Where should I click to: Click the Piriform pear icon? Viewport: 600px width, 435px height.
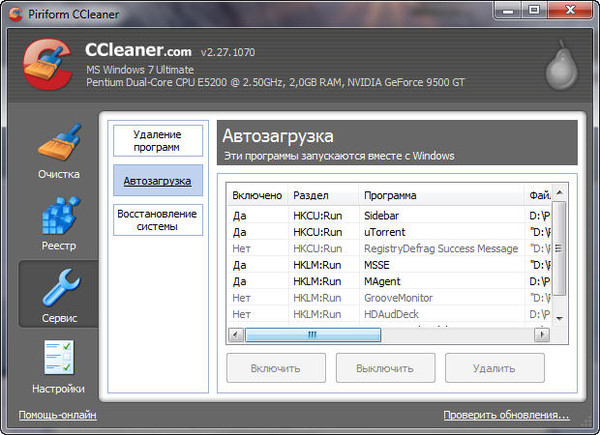click(561, 67)
